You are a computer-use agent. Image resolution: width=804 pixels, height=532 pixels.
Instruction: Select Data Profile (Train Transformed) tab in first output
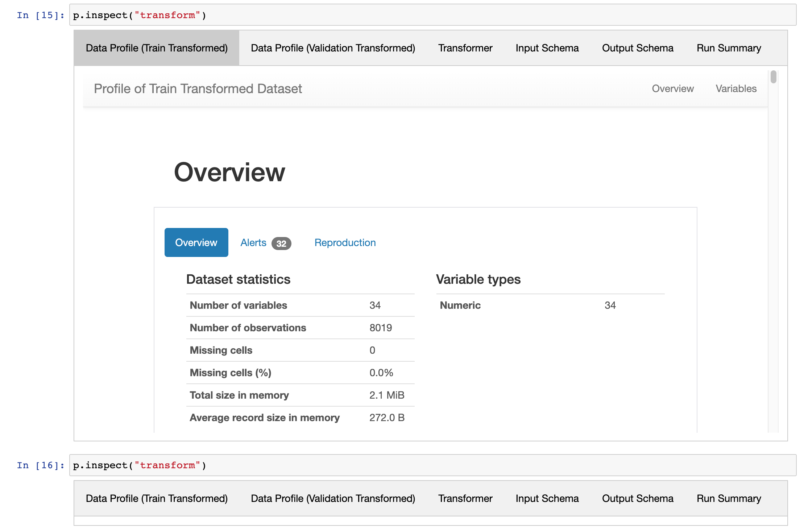click(x=157, y=48)
